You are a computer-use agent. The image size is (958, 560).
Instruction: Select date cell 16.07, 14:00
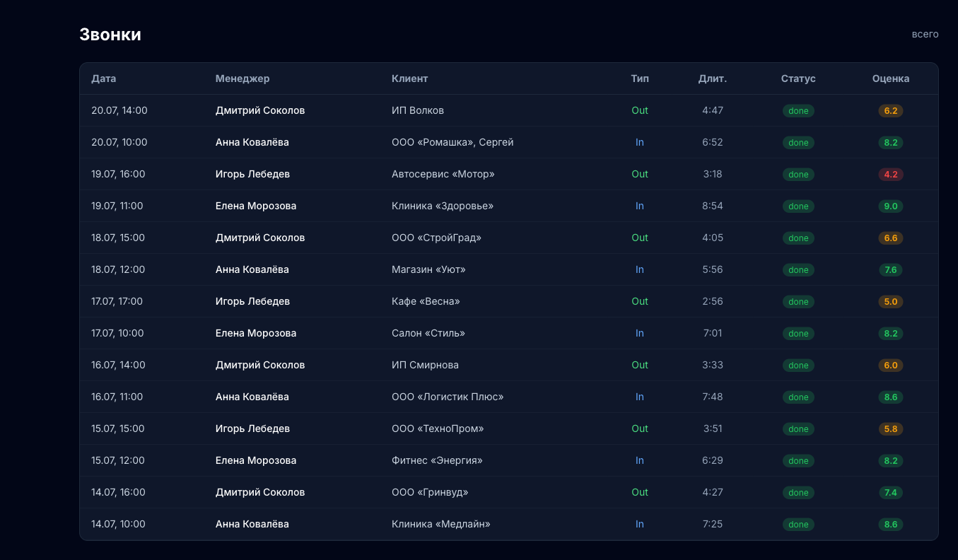pos(118,365)
